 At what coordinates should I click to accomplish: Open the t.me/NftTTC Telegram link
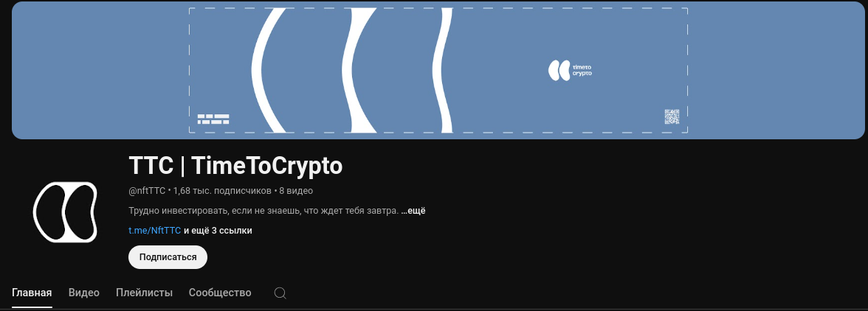[154, 231]
